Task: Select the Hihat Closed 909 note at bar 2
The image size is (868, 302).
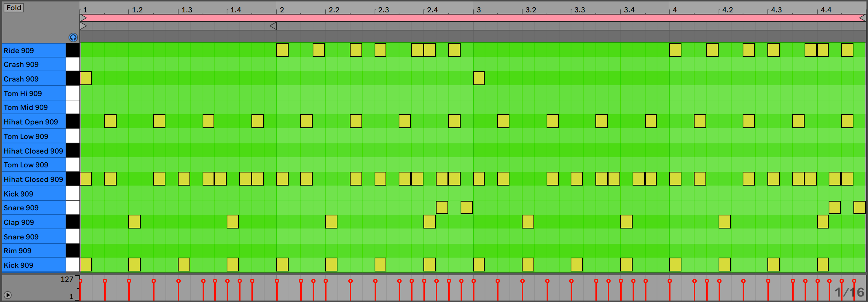Action: [x=282, y=179]
